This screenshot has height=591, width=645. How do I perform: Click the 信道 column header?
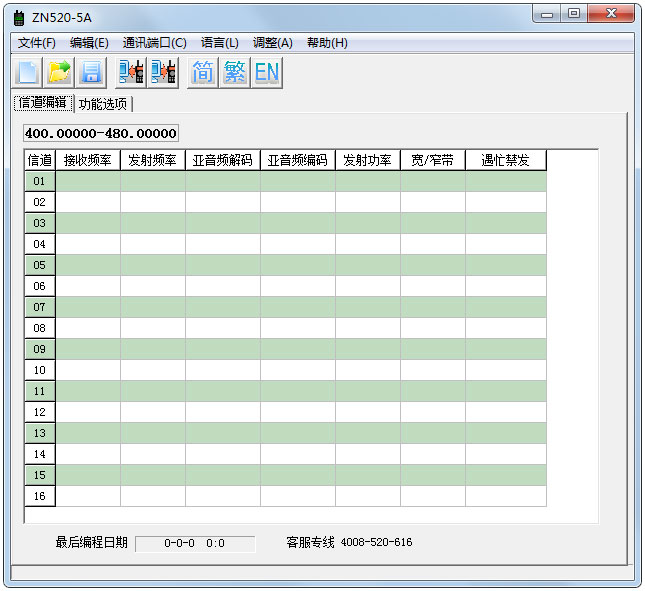click(x=39, y=160)
